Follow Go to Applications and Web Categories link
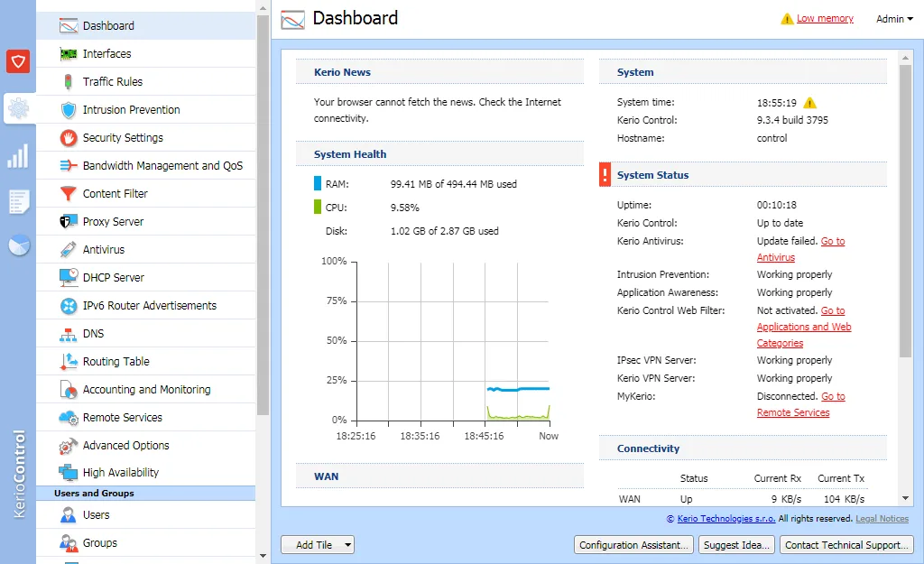Viewport: 924px width, 564px height. click(x=804, y=327)
